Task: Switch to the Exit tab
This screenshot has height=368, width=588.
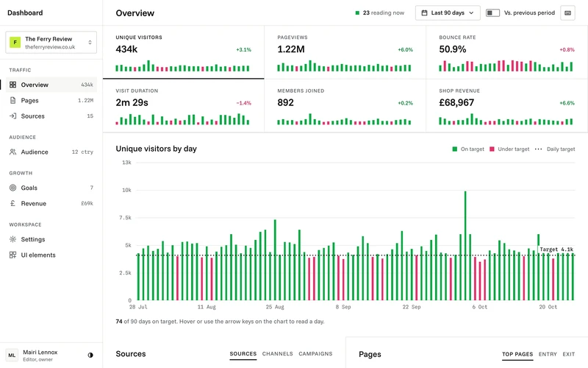Action: point(568,354)
